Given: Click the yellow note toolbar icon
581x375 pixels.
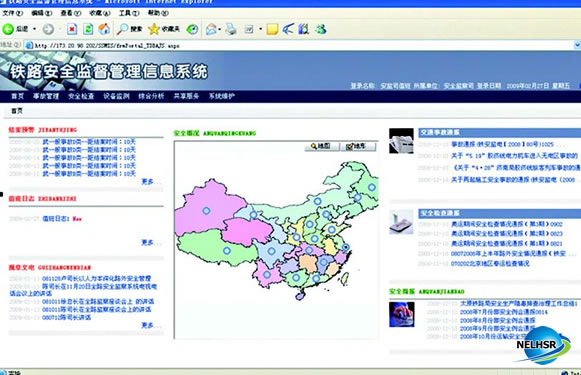Looking at the screenshot, I should click(272, 29).
